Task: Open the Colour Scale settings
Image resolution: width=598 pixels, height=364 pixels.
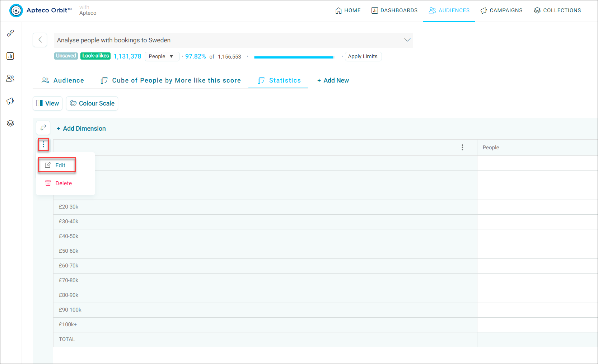Action: 92,103
